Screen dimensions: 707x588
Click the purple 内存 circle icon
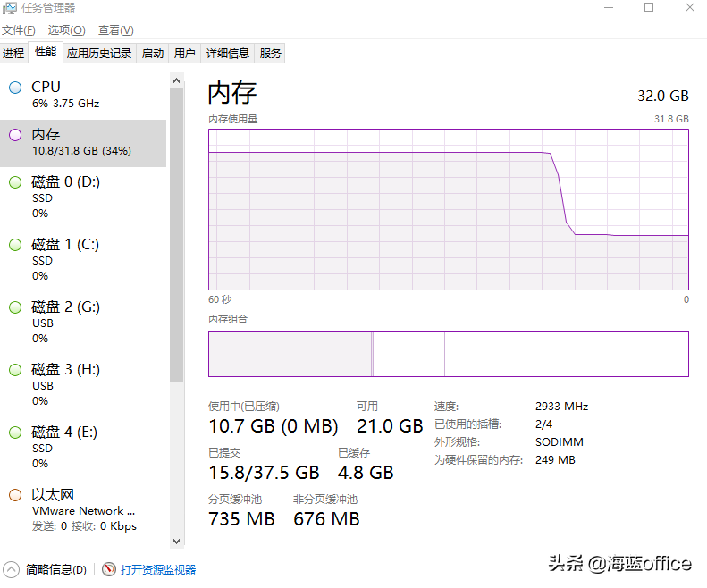15,135
